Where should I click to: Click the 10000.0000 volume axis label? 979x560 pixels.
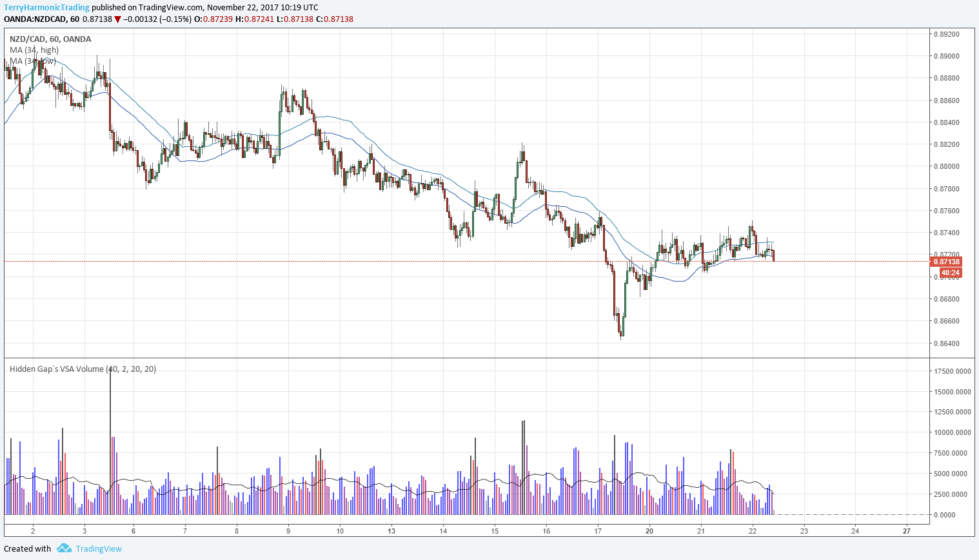[953, 432]
